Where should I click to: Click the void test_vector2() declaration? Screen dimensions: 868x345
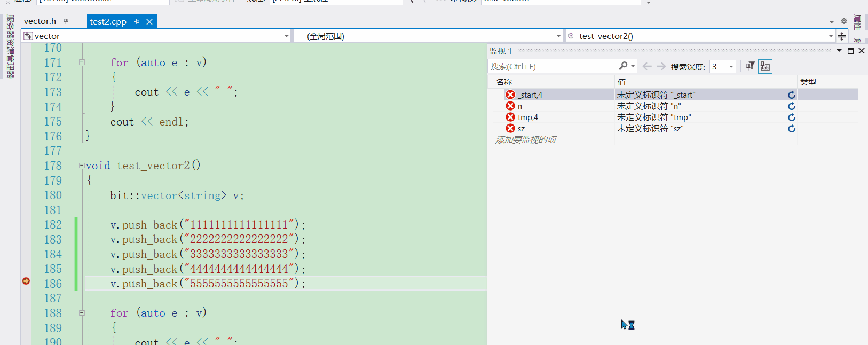(143, 166)
